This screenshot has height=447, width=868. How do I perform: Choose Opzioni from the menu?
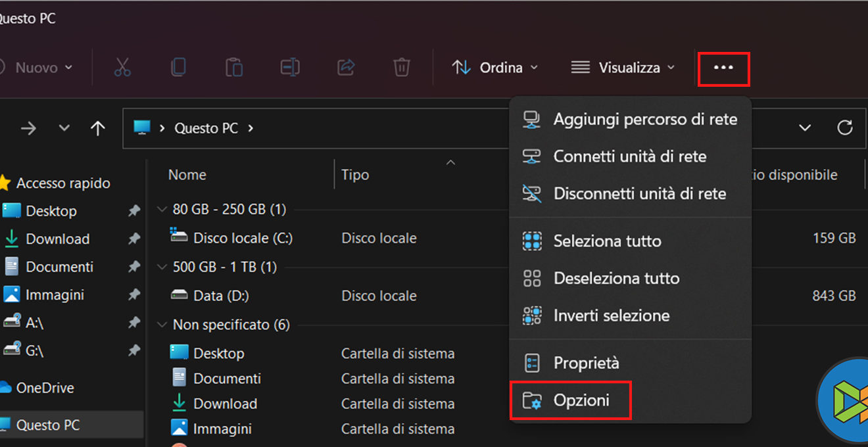[581, 400]
